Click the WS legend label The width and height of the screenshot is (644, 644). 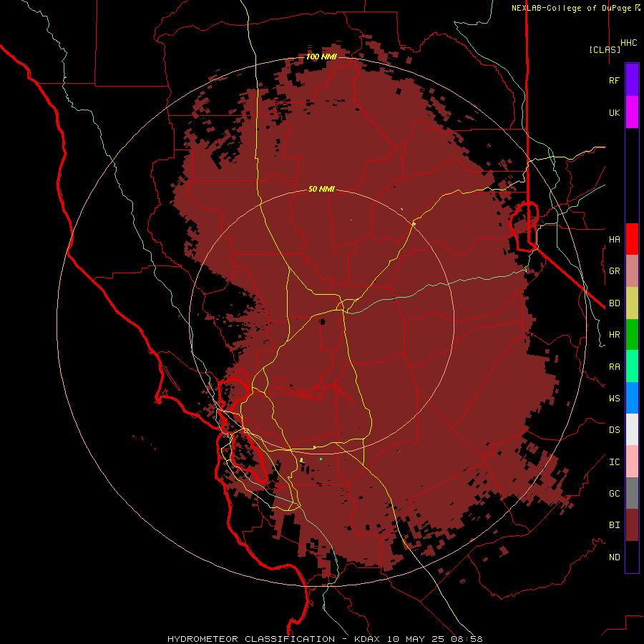[x=614, y=399]
